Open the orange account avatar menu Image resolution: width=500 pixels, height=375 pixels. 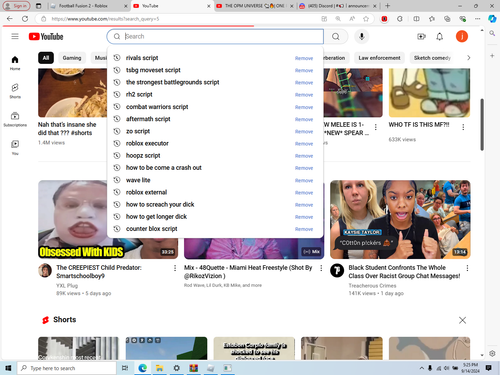coord(462,36)
